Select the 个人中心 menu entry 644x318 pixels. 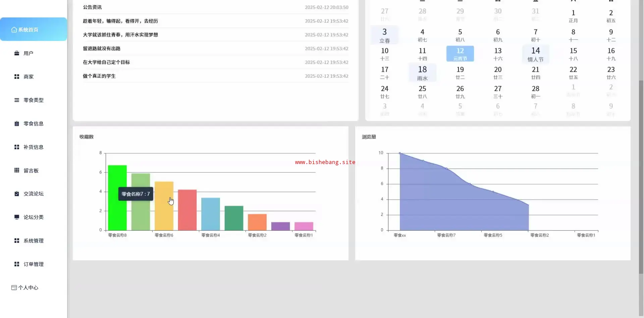tap(34, 288)
